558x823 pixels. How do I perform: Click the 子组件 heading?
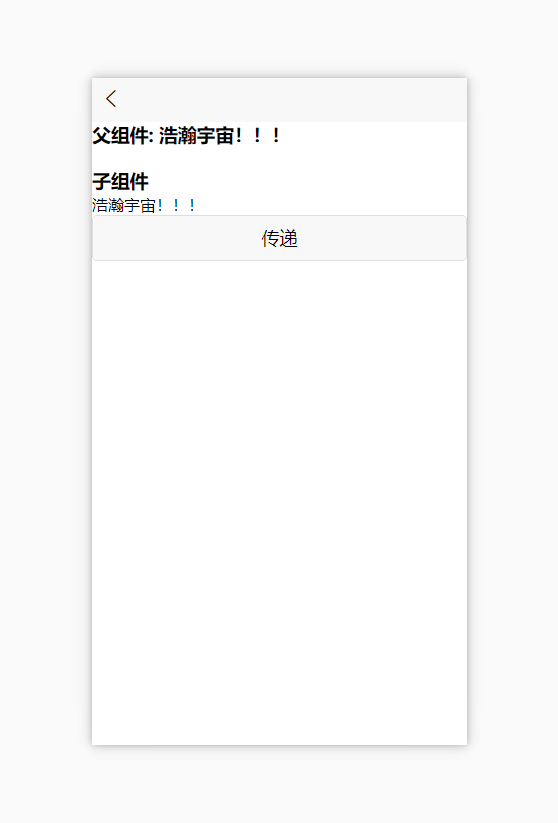[120, 182]
